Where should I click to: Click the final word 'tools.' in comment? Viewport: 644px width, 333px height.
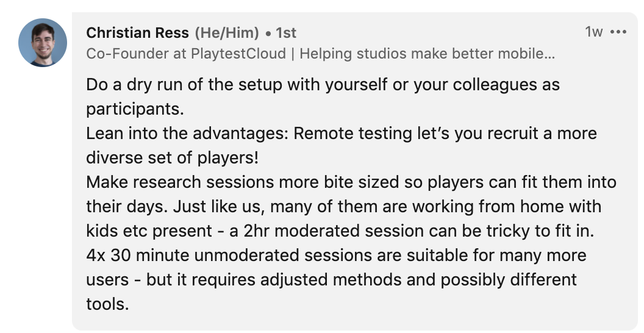pyautogui.click(x=107, y=304)
